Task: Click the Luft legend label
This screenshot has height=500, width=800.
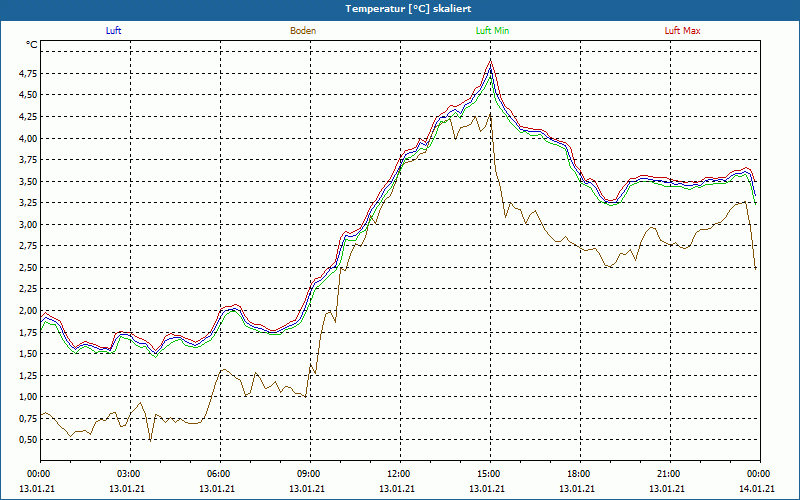Action: (x=113, y=31)
